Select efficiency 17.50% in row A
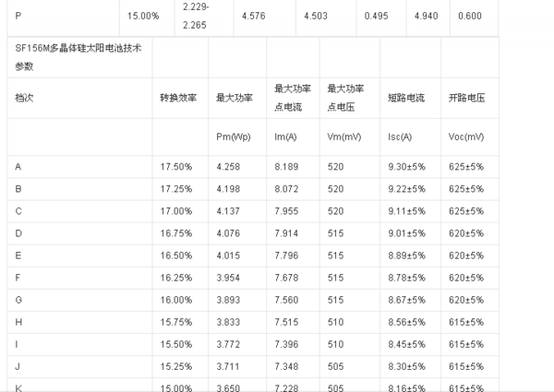The image size is (554, 392). [x=176, y=167]
